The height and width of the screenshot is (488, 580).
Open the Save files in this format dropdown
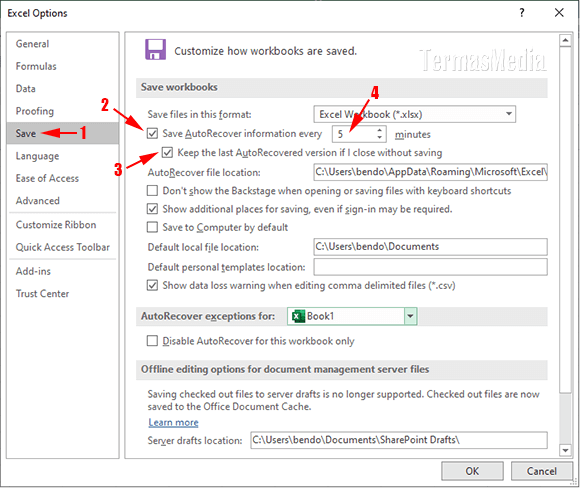click(415, 114)
